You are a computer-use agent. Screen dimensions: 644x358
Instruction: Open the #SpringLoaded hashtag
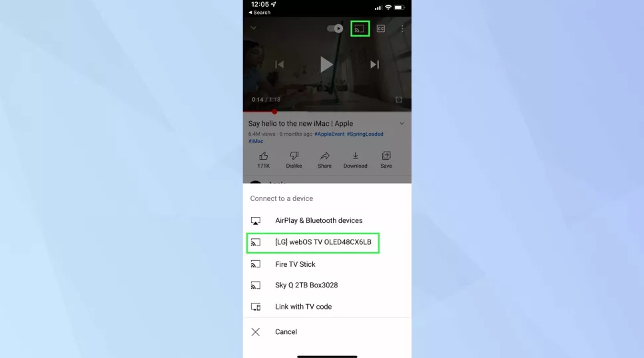point(365,134)
